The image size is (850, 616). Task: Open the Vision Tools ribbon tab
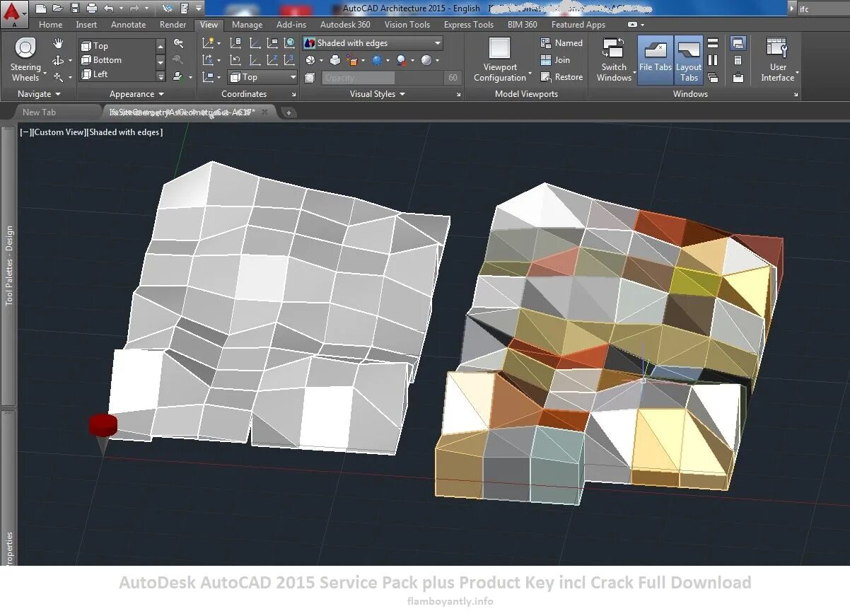point(407,25)
